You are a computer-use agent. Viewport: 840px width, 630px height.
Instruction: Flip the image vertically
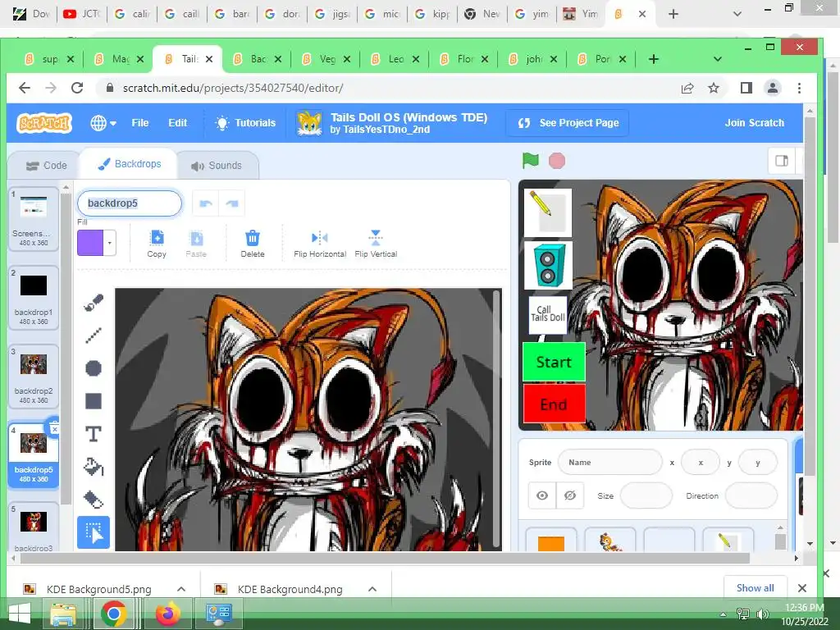point(376,244)
